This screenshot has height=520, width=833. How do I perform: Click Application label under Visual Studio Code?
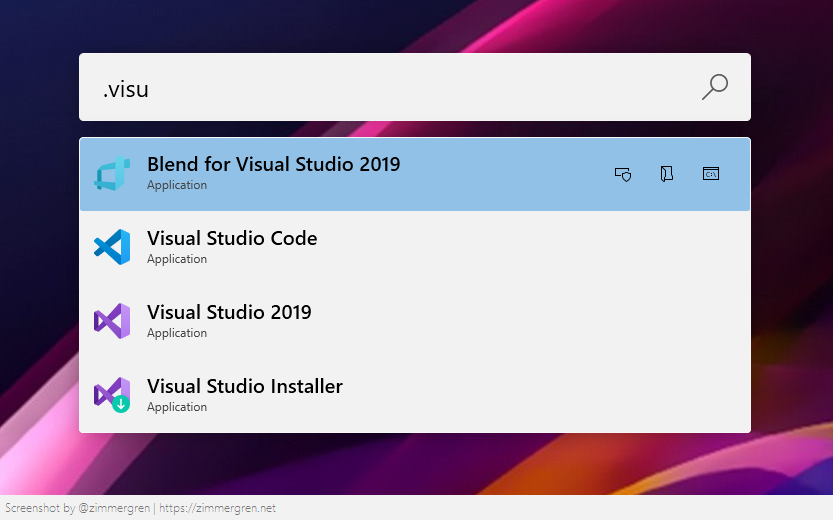click(177, 259)
